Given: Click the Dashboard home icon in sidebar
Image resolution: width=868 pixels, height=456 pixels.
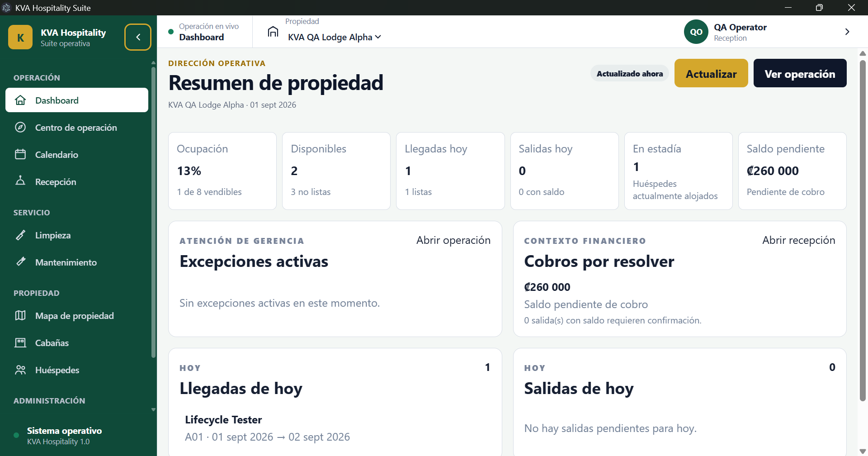Looking at the screenshot, I should click(x=20, y=100).
